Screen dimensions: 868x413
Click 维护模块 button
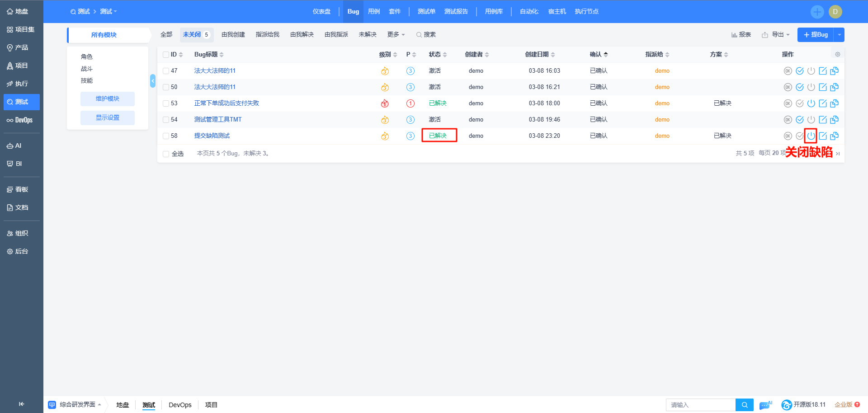(108, 99)
